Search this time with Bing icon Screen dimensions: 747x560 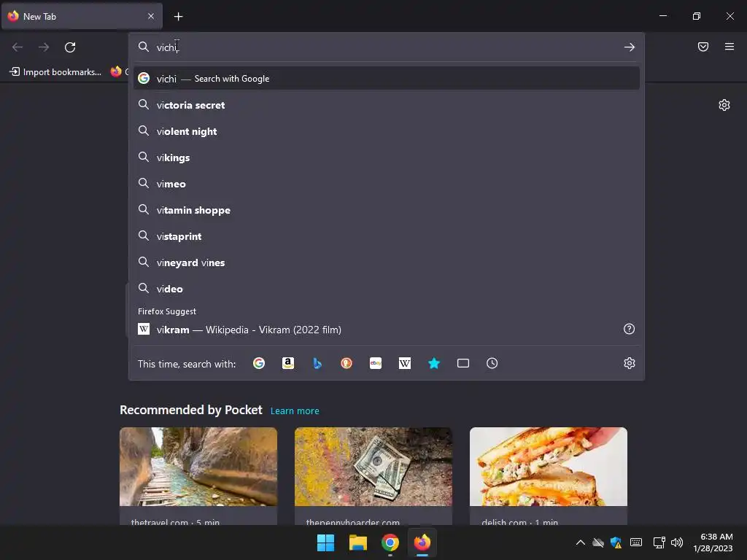pos(317,363)
